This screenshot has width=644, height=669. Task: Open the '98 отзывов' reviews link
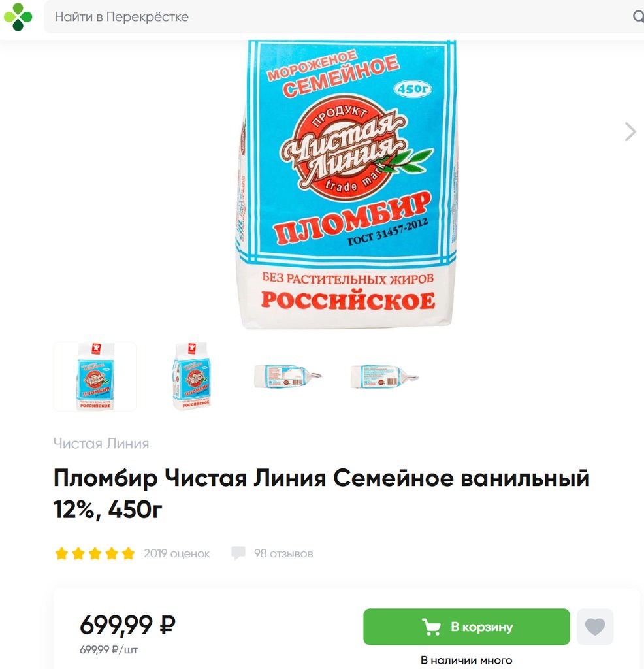pyautogui.click(x=283, y=554)
